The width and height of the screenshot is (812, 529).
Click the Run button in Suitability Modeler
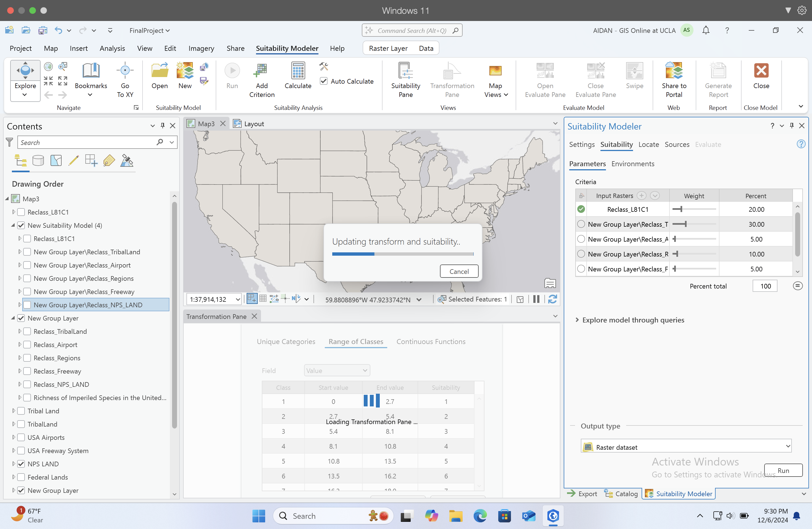pos(783,470)
